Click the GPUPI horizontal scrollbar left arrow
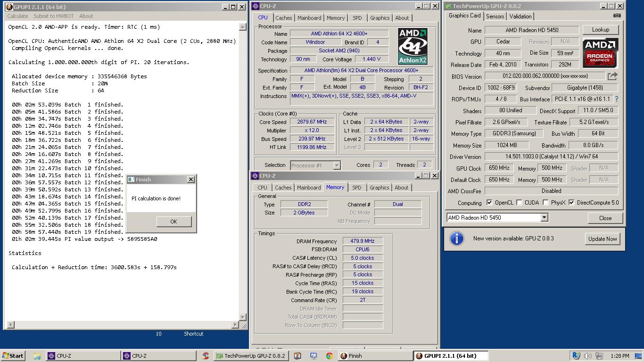Screen dimensions: 644x362 (10, 325)
